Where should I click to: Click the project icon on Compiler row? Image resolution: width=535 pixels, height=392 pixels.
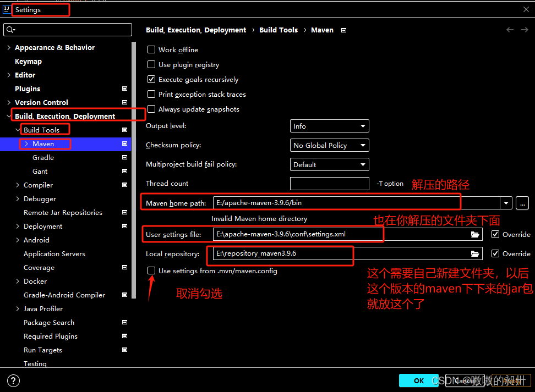[124, 185]
